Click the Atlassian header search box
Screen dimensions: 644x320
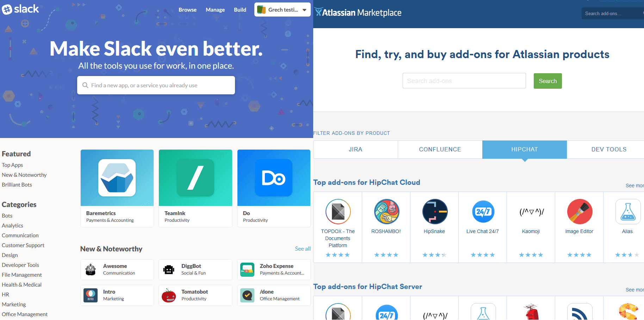pos(613,13)
